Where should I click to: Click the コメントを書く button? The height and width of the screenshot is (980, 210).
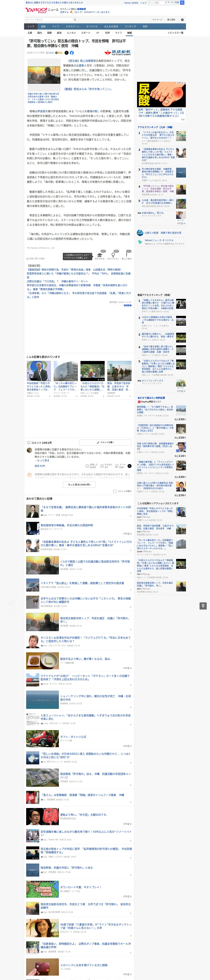(105, 442)
